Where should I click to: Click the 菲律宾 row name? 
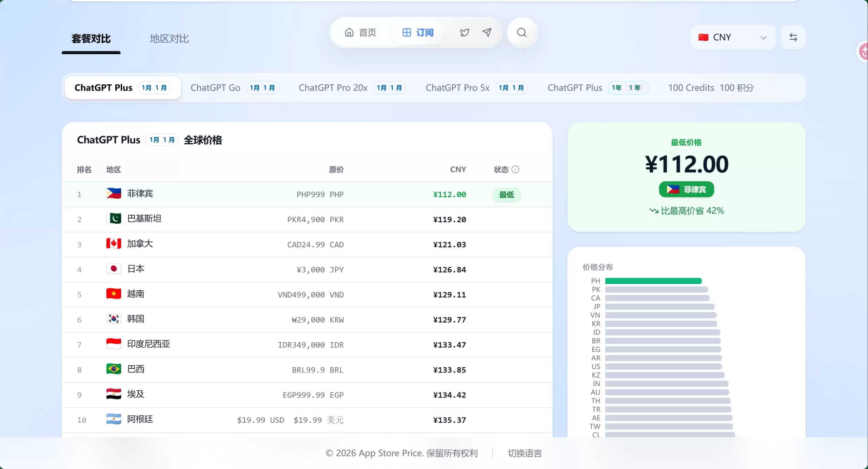(140, 193)
